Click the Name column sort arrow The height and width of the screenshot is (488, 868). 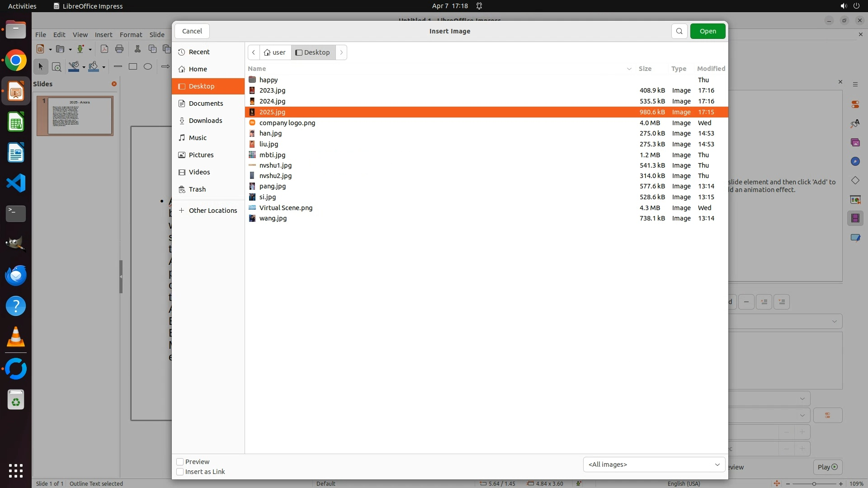[629, 69]
